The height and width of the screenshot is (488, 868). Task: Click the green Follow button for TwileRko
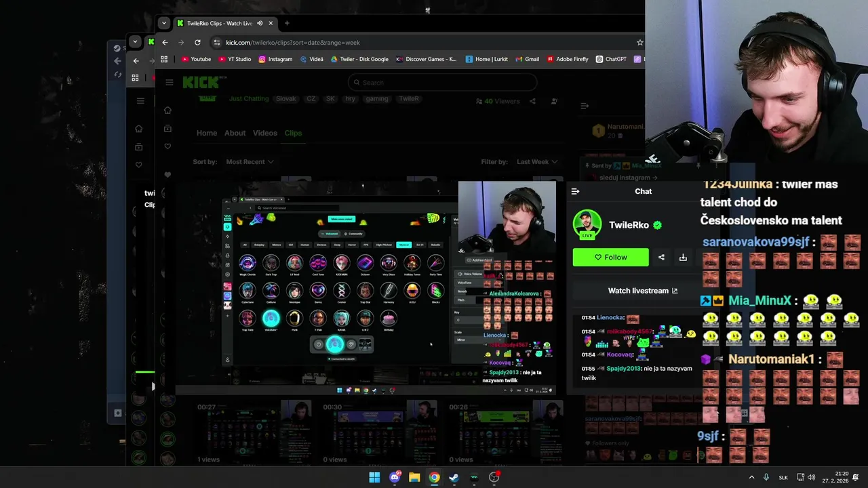610,257
